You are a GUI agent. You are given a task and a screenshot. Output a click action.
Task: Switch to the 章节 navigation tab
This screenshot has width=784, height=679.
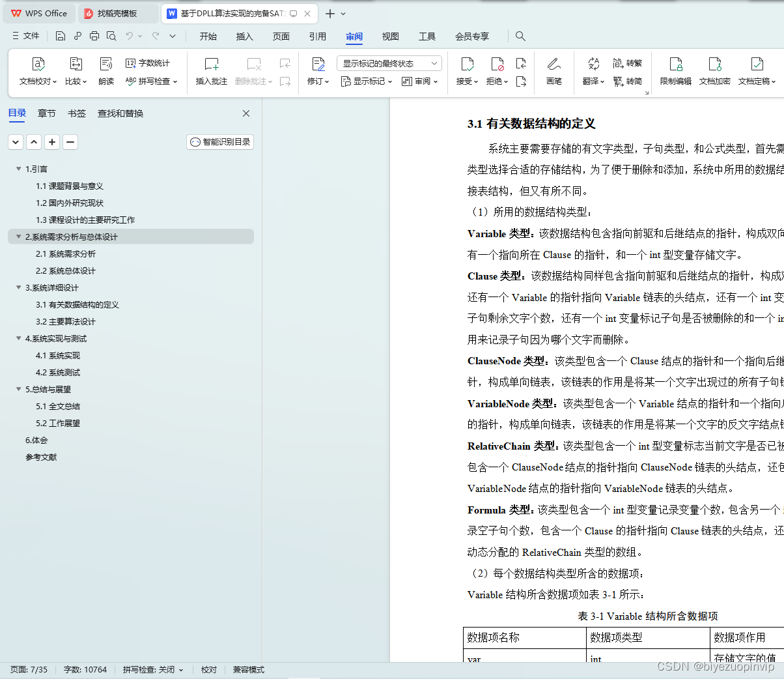46,113
